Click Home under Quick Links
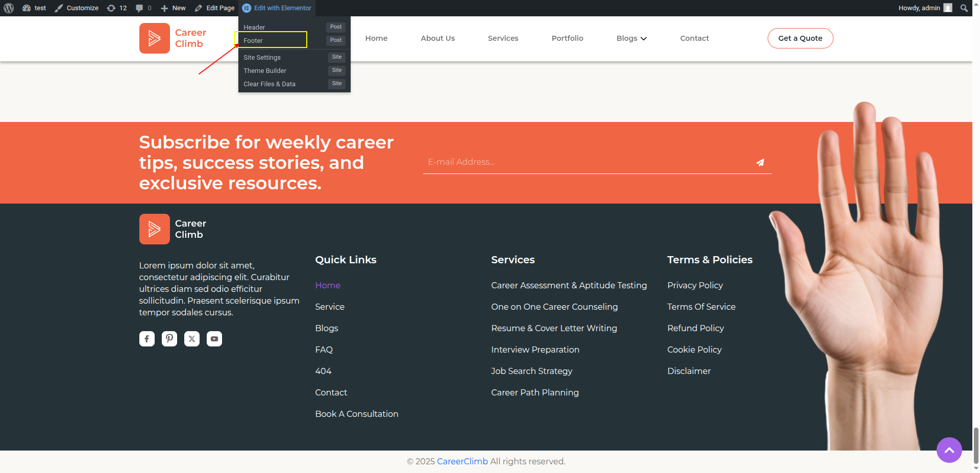Screen dimensions: 980x473 pos(328,285)
